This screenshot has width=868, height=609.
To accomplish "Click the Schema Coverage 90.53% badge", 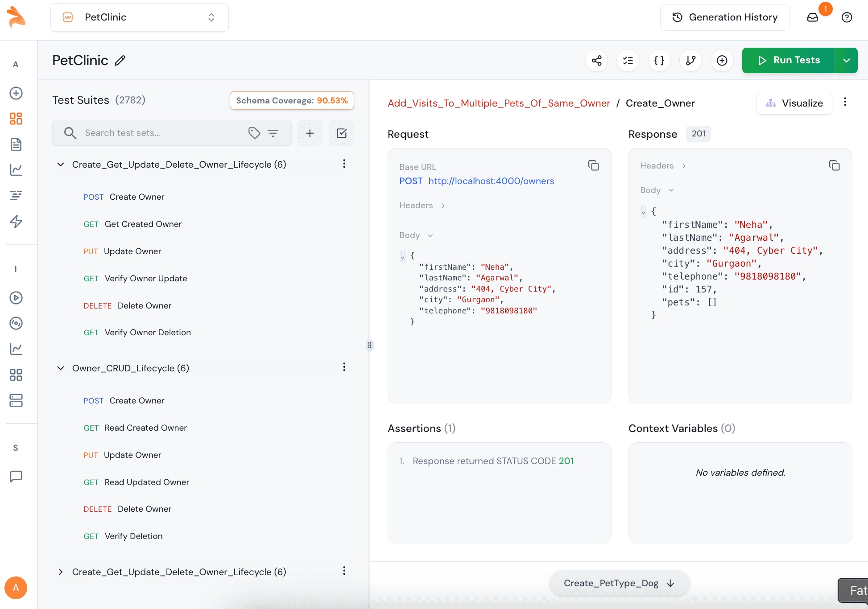I will click(292, 101).
